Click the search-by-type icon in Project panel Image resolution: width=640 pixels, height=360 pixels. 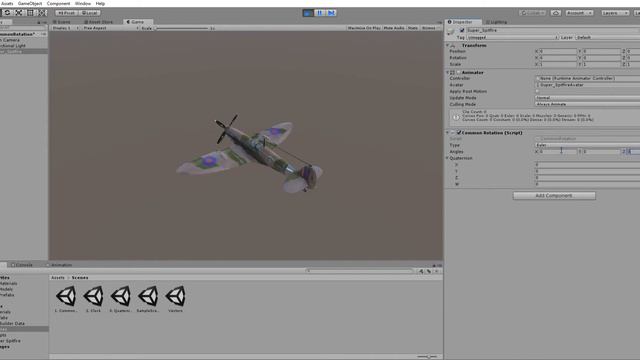[x=421, y=271]
